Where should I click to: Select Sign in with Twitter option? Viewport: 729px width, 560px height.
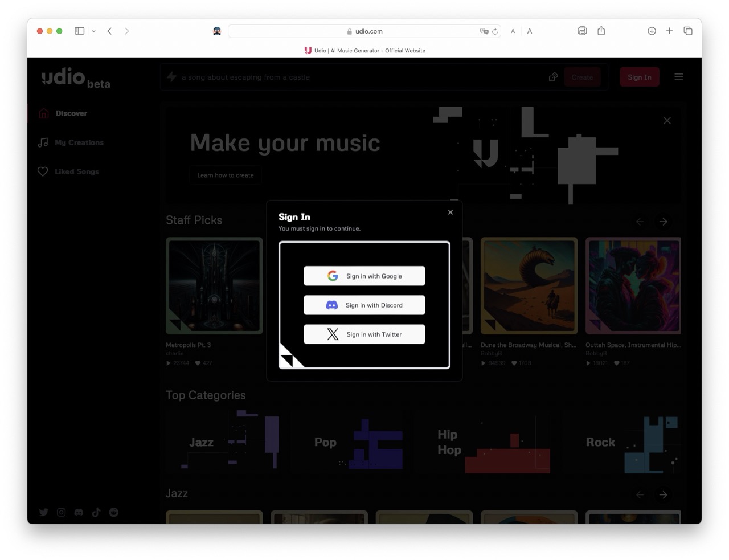point(364,334)
